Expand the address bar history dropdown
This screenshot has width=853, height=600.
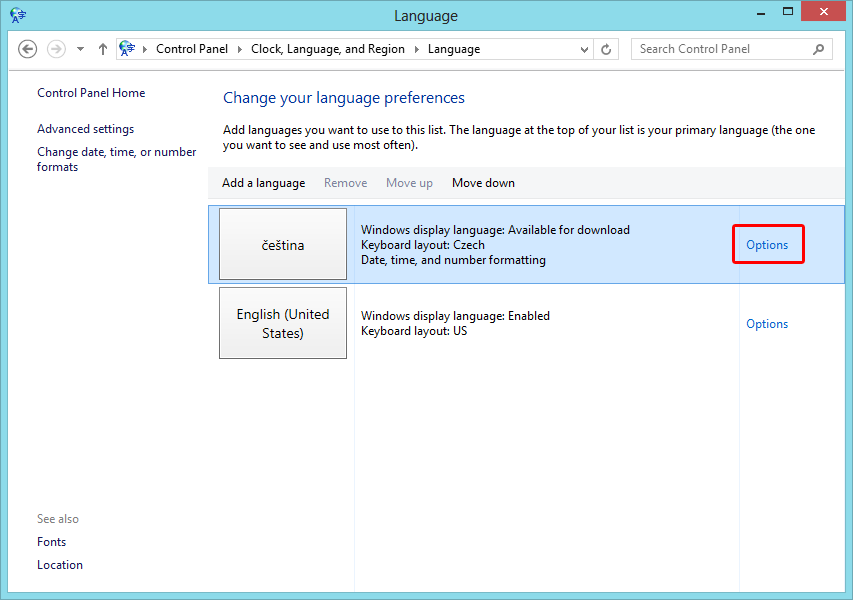585,49
